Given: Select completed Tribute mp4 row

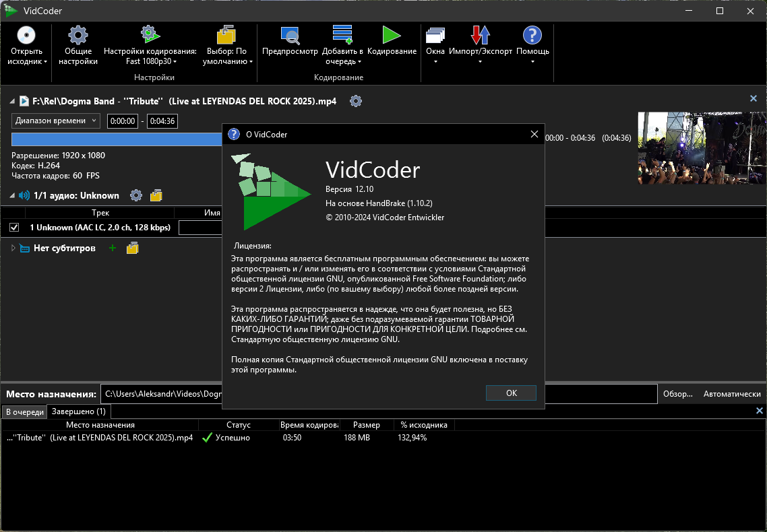Looking at the screenshot, I should [227, 438].
